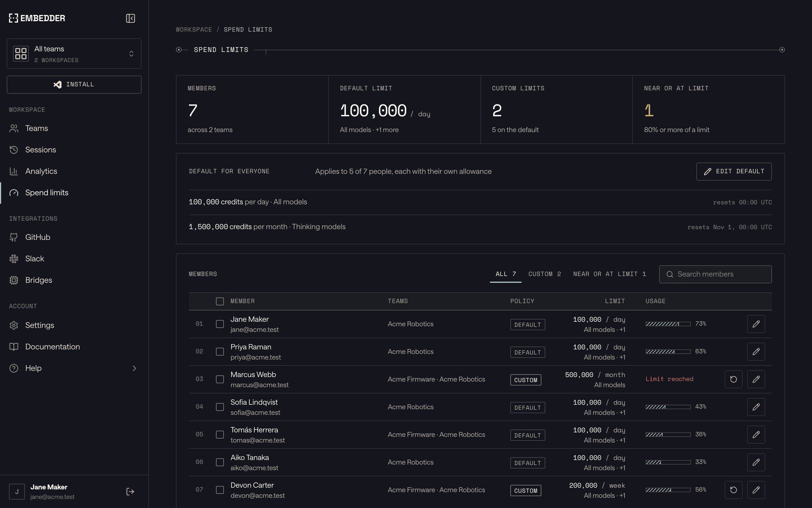This screenshot has width=812, height=508.
Task: Click the log out icon
Action: pyautogui.click(x=130, y=492)
